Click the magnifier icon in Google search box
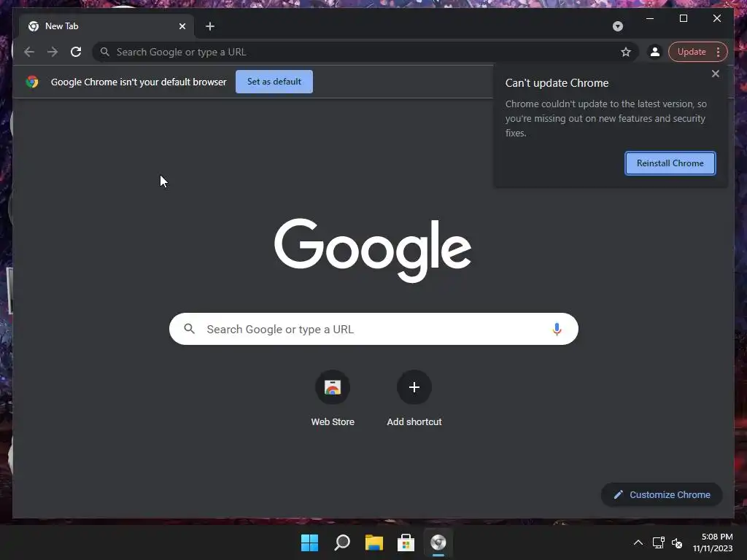Screen dimensions: 747x560 [189, 329]
